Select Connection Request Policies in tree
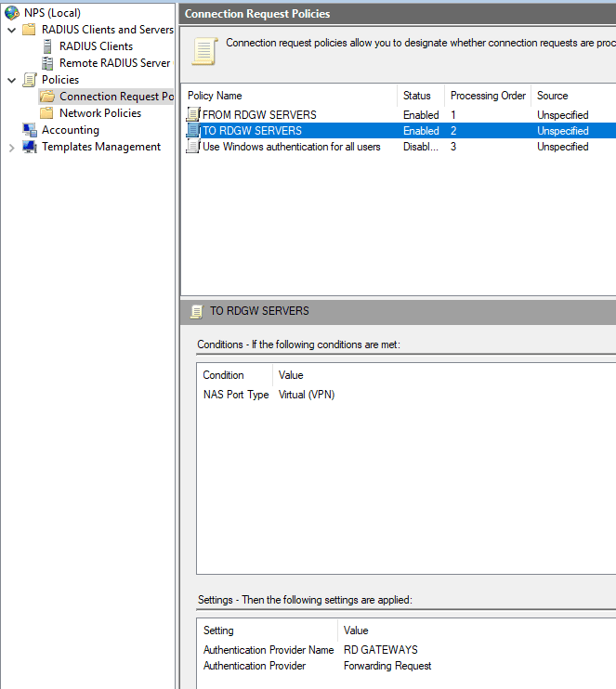Screen dimensions: 616x689 pyautogui.click(x=115, y=97)
